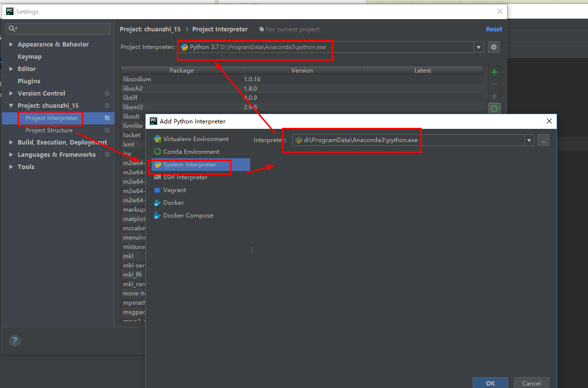
Task: Select the mkl package row
Action: point(133,256)
